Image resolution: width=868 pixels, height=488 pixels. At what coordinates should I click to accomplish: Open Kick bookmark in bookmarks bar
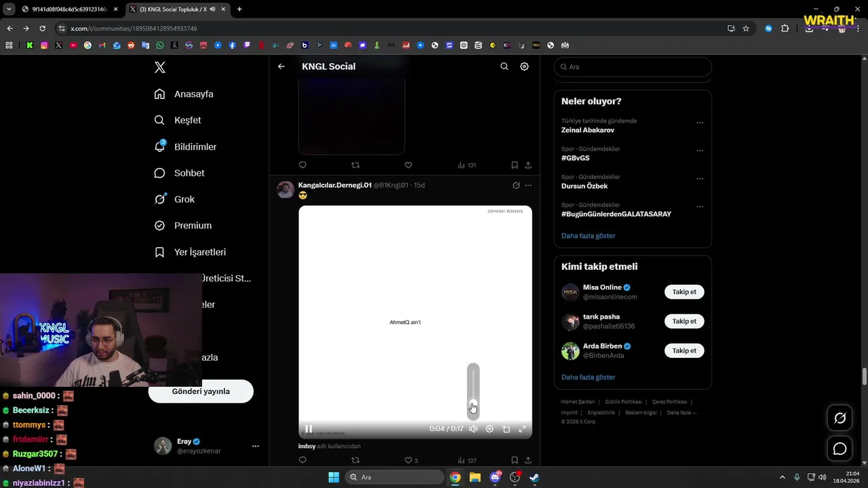[30, 45]
